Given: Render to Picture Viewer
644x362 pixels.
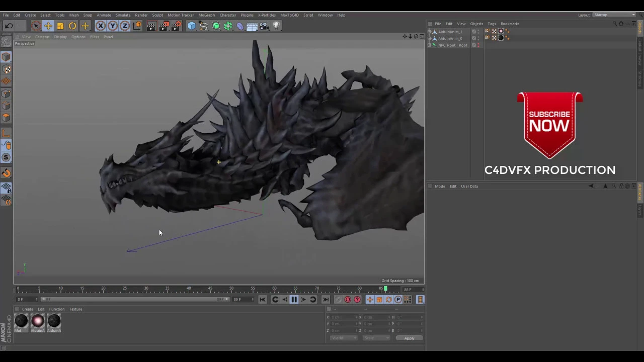Looking at the screenshot, I should [x=164, y=26].
